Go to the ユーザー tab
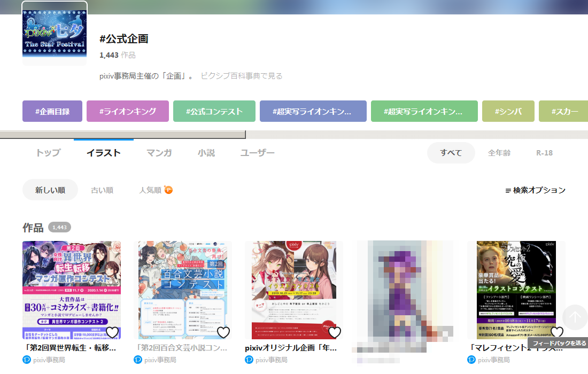Screen dimensions: 588x374 (x=258, y=153)
